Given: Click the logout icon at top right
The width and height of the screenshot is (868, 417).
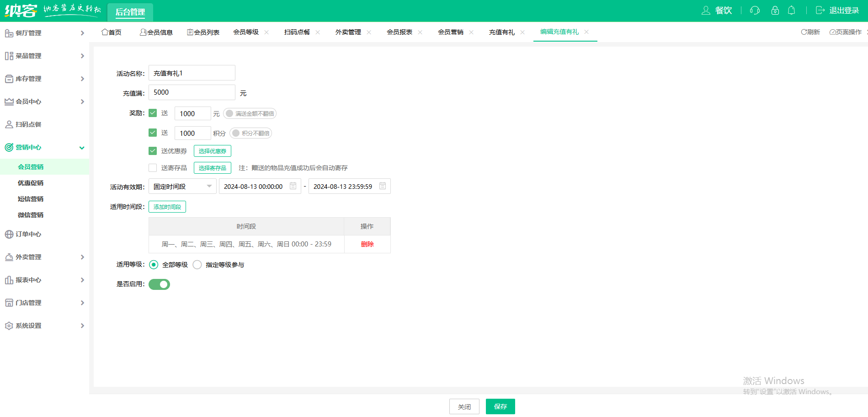Looking at the screenshot, I should pyautogui.click(x=820, y=11).
